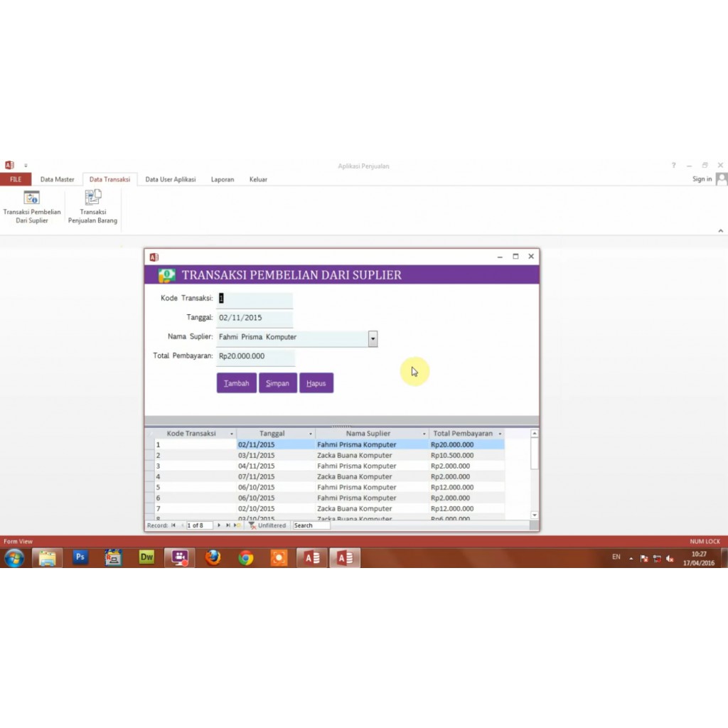Switch to the Data Master tab

[57, 179]
